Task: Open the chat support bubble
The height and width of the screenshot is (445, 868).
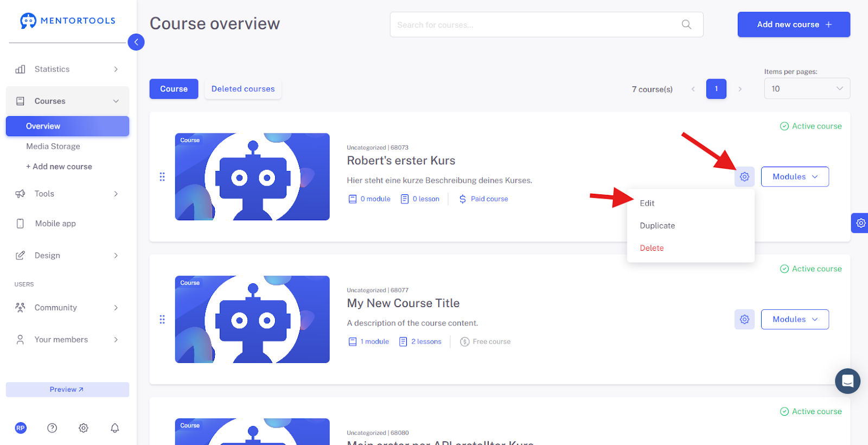Action: coord(848,381)
